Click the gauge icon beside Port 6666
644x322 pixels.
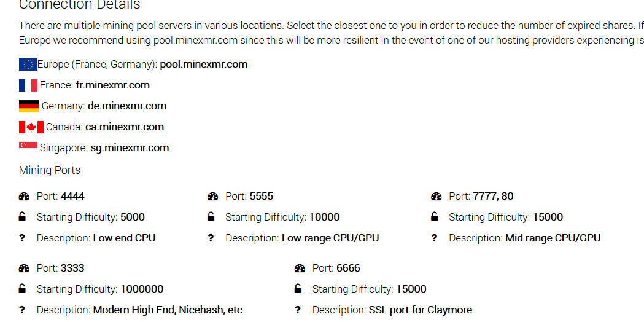[300, 269]
